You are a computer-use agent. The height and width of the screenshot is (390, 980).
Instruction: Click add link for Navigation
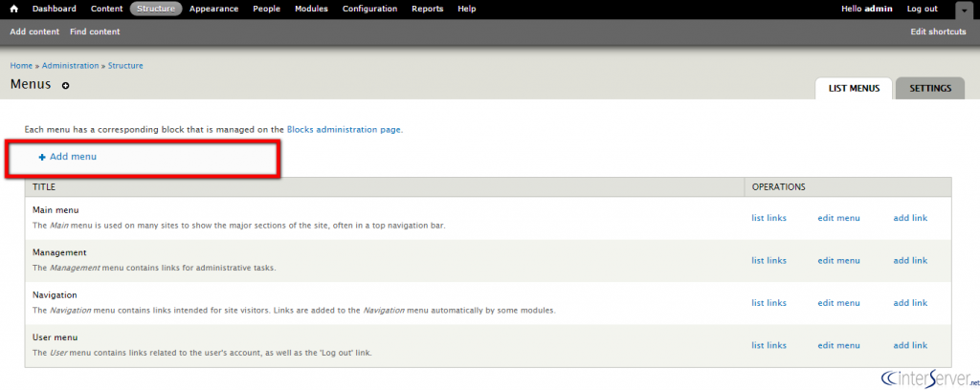pyautogui.click(x=910, y=303)
